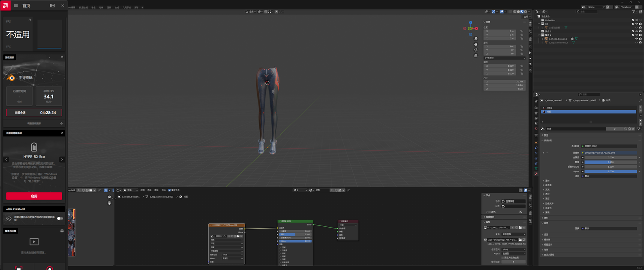Uncheck exclude checkbox for Collection
The image size is (644, 270).
(x=633, y=20)
